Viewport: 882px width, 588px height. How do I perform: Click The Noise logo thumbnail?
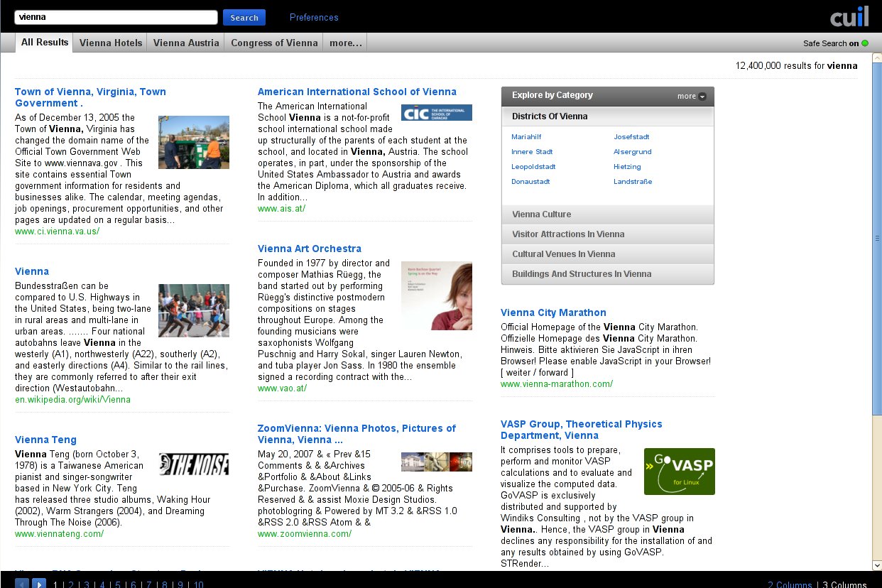point(194,464)
